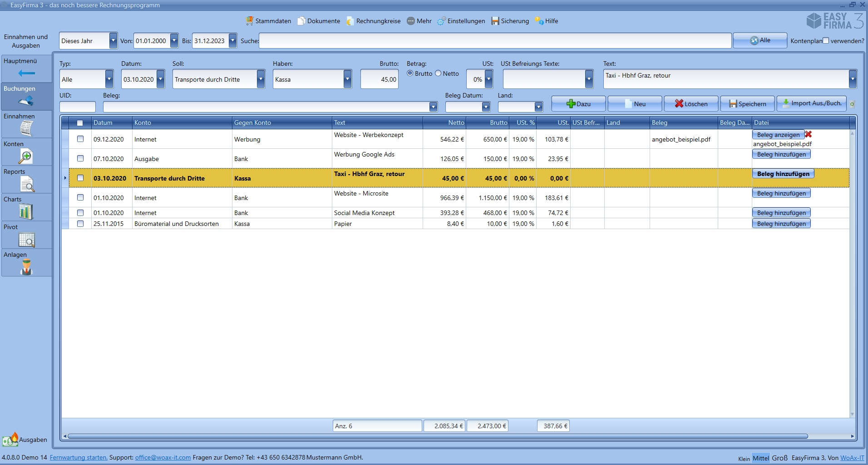This screenshot has width=868, height=465.
Task: Click the Hilfe info icon
Action: pos(539,21)
